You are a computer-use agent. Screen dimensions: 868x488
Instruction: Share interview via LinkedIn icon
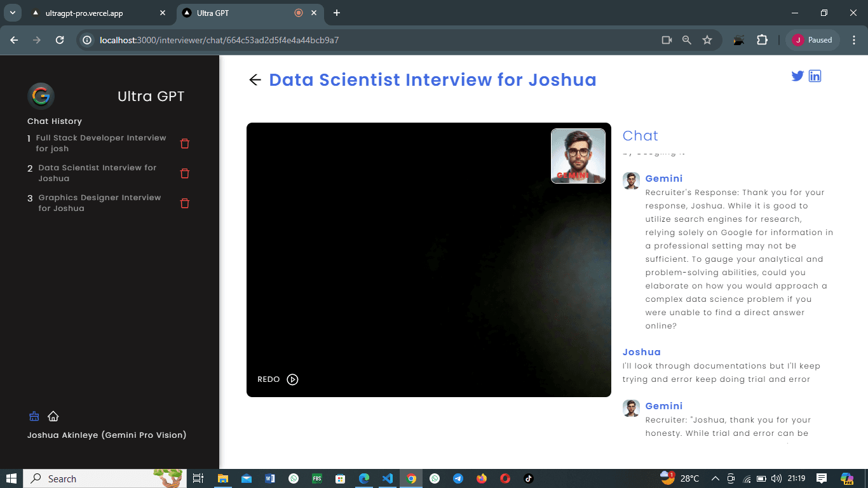click(815, 76)
